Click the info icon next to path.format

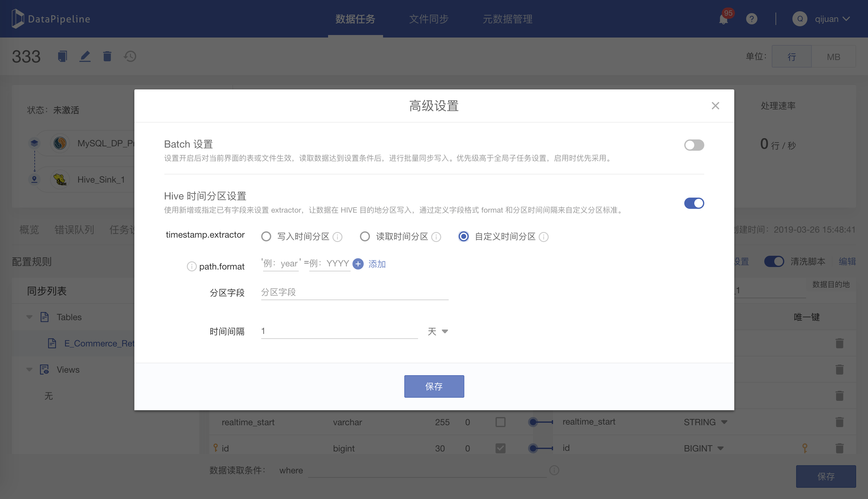point(192,266)
